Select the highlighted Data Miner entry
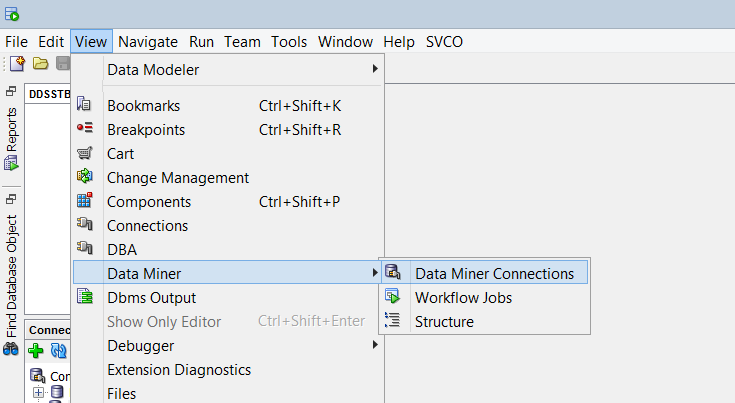This screenshot has width=735, height=403. [x=228, y=272]
